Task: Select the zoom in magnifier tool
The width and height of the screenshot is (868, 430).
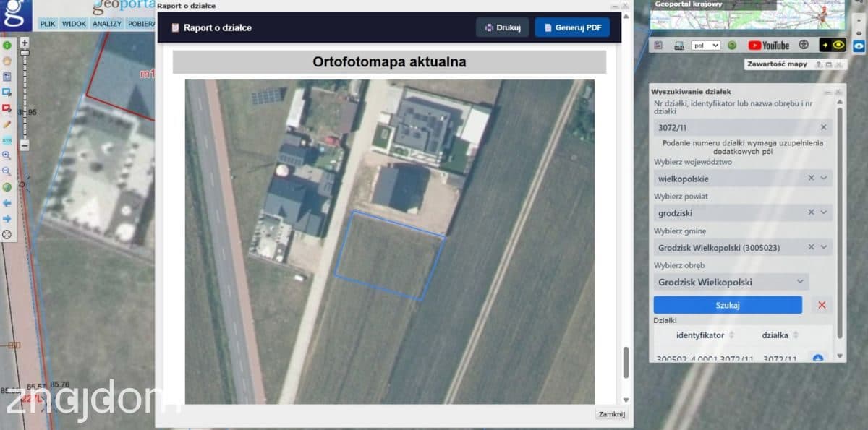Action: coord(7,155)
